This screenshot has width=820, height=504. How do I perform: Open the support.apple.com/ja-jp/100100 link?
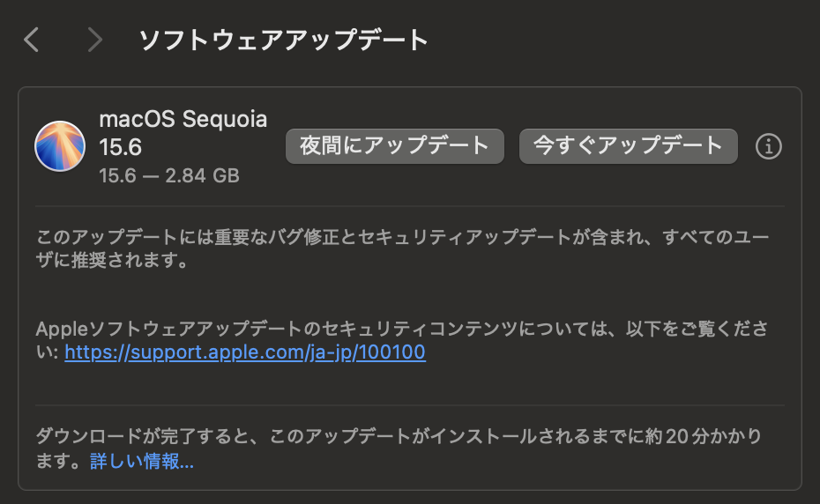(x=245, y=352)
